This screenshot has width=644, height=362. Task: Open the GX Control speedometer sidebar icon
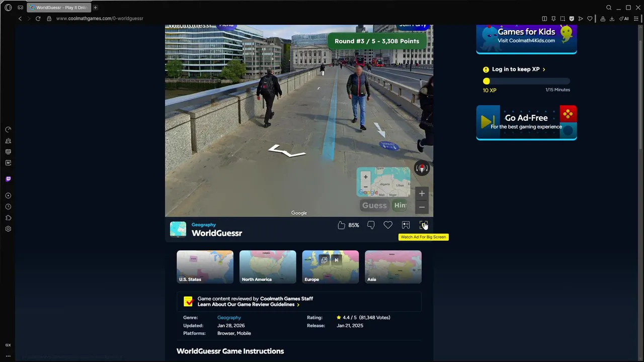[8, 130]
